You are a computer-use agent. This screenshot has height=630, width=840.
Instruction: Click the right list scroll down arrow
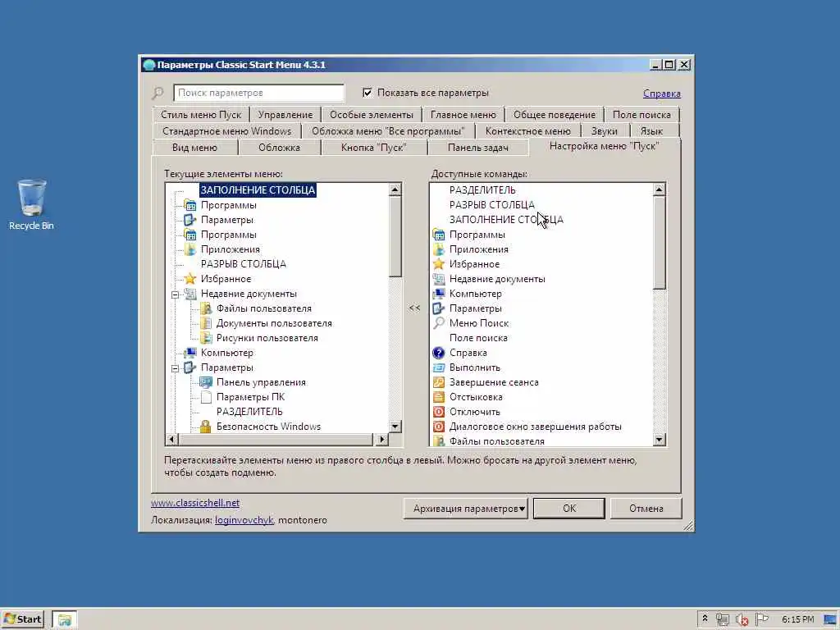pyautogui.click(x=660, y=440)
